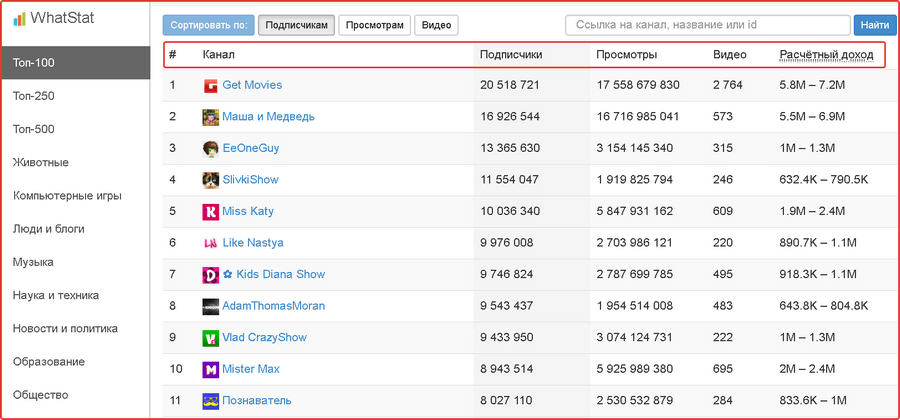This screenshot has height=420, width=900.
Task: Click the AdamThomasMoran channel avatar
Action: [211, 306]
